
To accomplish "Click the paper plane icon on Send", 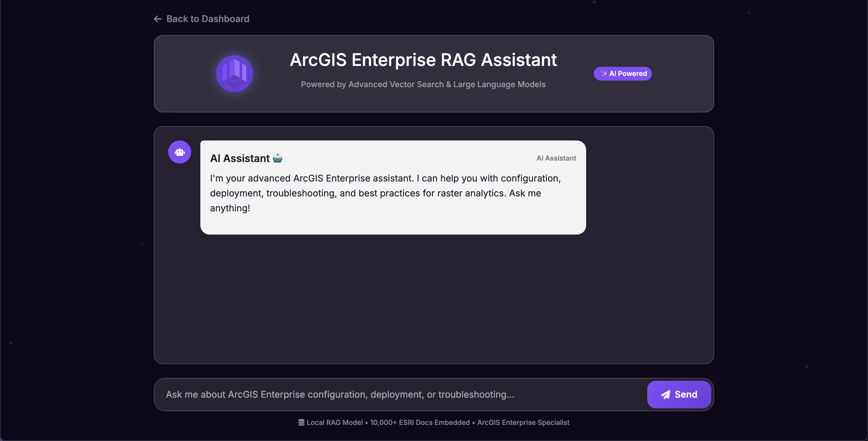I will [x=665, y=394].
